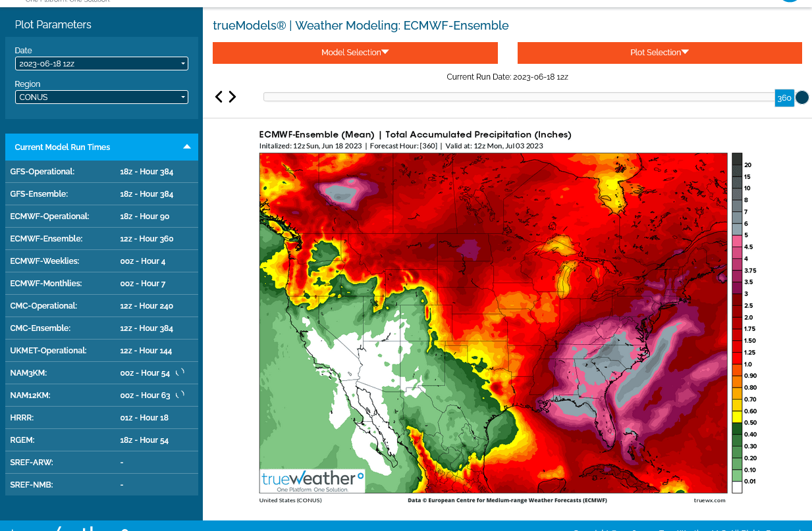Go to the previous forecast hour arrow
The image size is (812, 531).
coord(219,97)
